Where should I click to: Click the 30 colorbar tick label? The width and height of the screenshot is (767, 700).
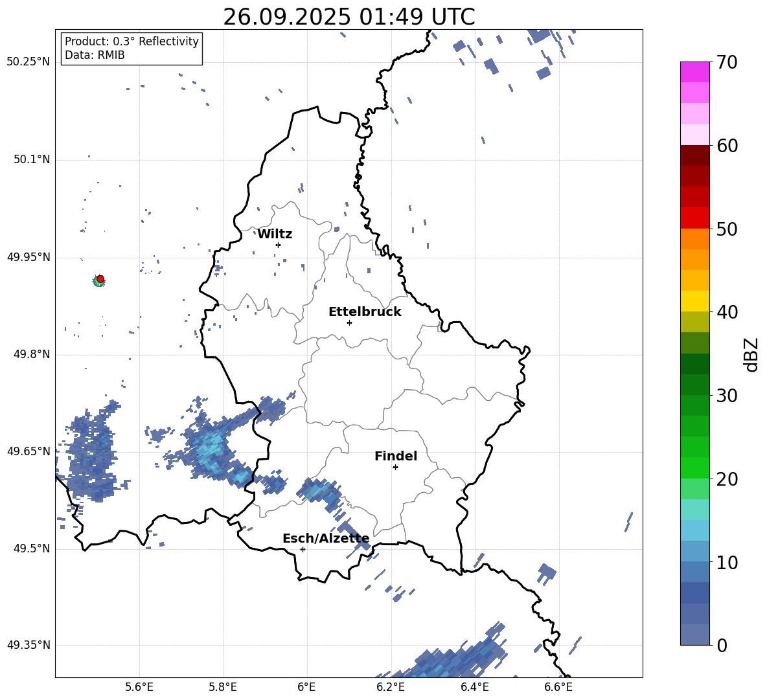click(727, 396)
